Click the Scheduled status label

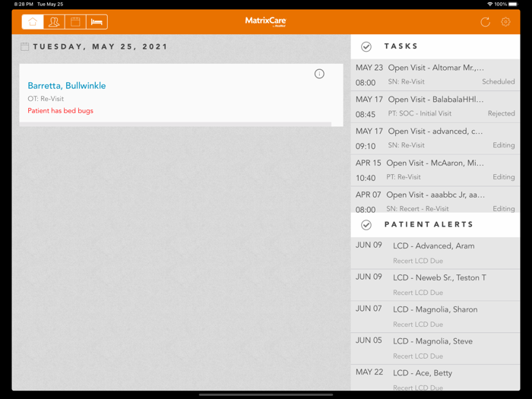point(499,82)
